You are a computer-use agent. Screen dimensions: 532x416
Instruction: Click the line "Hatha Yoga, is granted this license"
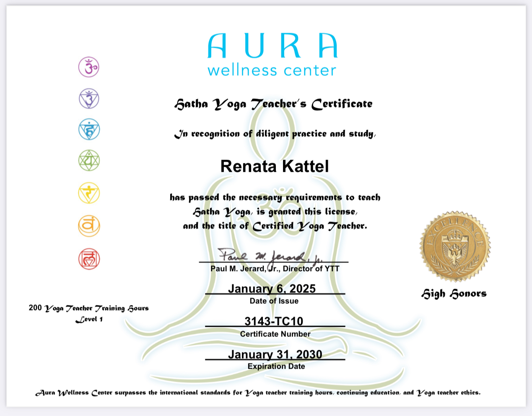pos(275,212)
